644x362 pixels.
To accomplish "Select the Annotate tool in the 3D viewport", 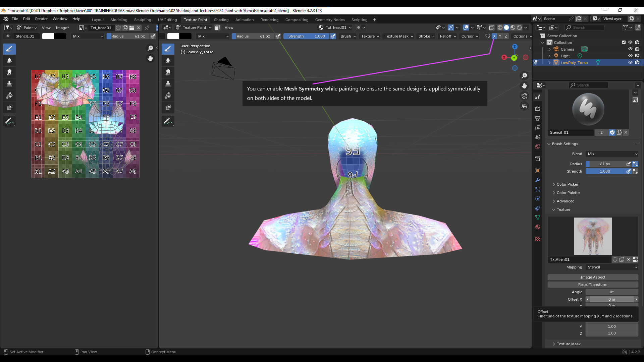I will click(x=168, y=121).
